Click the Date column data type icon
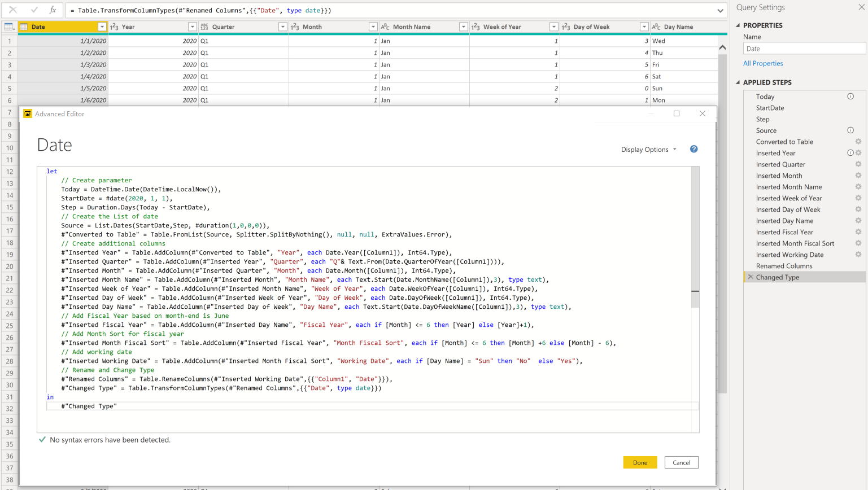Viewport: 868px width, 490px height. click(24, 27)
